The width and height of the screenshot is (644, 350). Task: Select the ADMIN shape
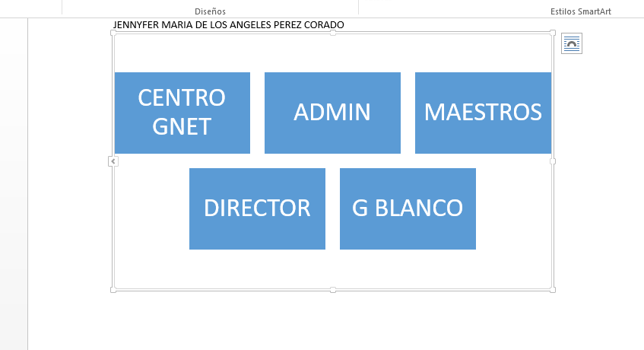(332, 113)
